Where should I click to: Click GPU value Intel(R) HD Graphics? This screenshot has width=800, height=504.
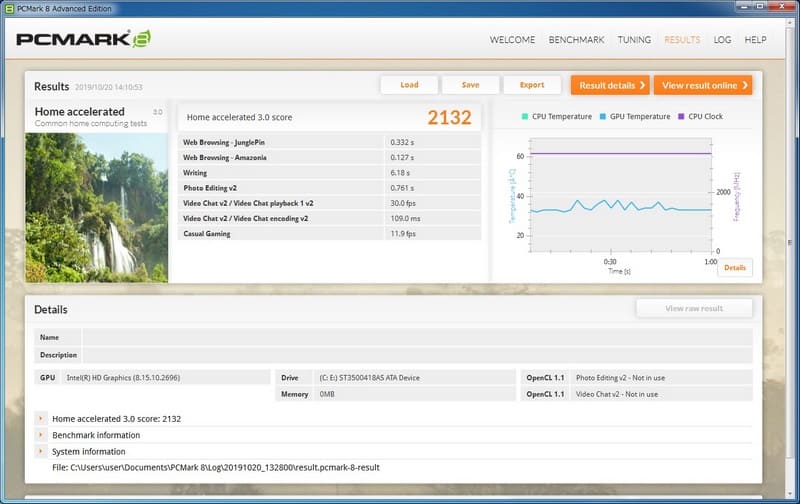point(123,377)
